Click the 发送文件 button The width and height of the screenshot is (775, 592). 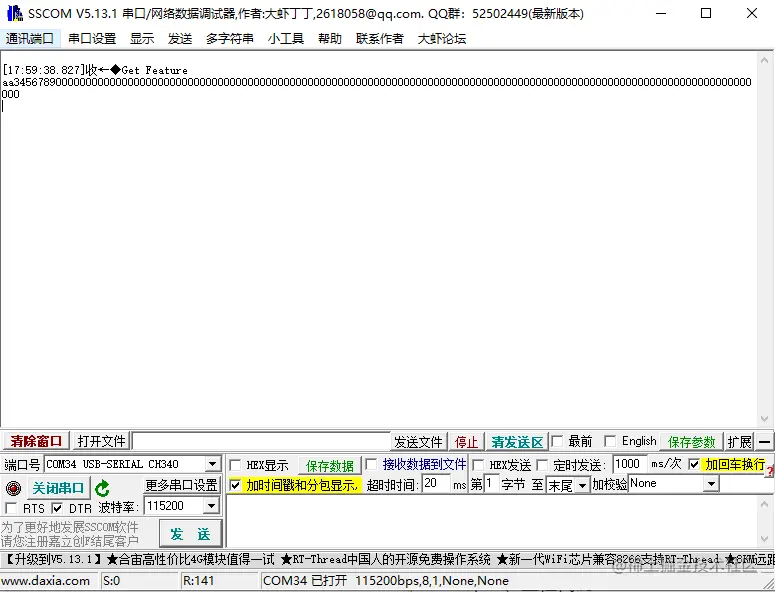pyautogui.click(x=418, y=442)
